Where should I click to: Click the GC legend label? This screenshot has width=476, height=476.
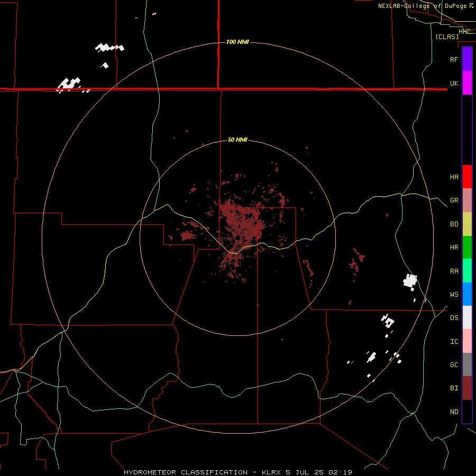click(x=454, y=364)
